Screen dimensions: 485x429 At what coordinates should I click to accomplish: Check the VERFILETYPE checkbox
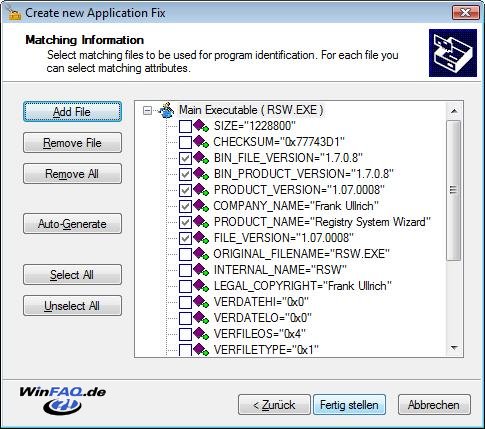tap(185, 350)
